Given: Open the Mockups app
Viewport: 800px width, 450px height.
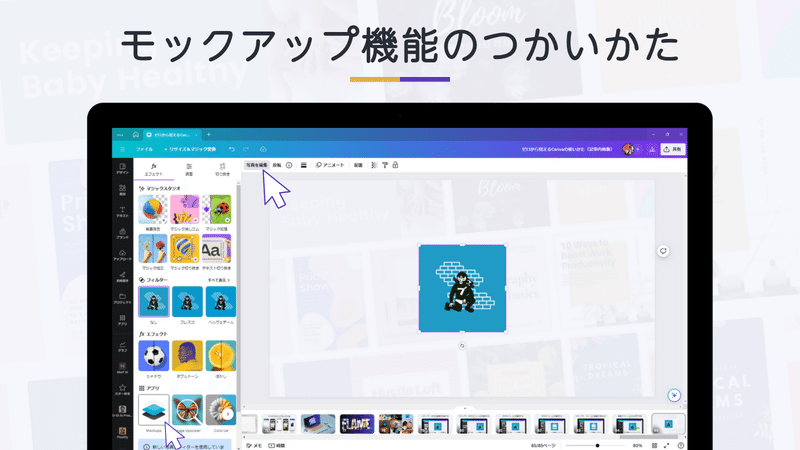Looking at the screenshot, I should [x=154, y=410].
